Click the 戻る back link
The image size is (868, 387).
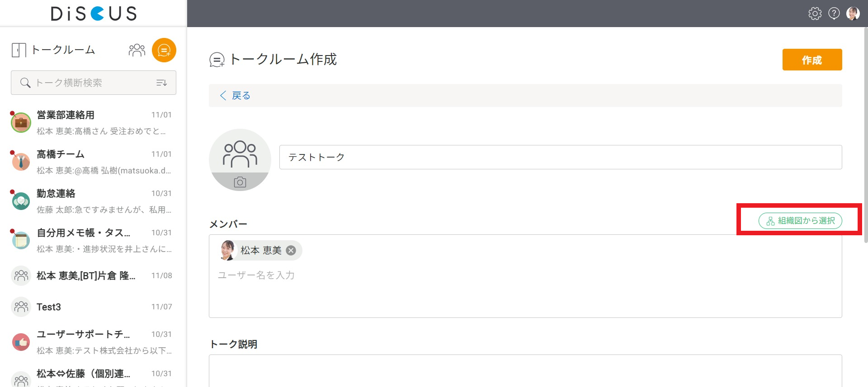point(235,96)
